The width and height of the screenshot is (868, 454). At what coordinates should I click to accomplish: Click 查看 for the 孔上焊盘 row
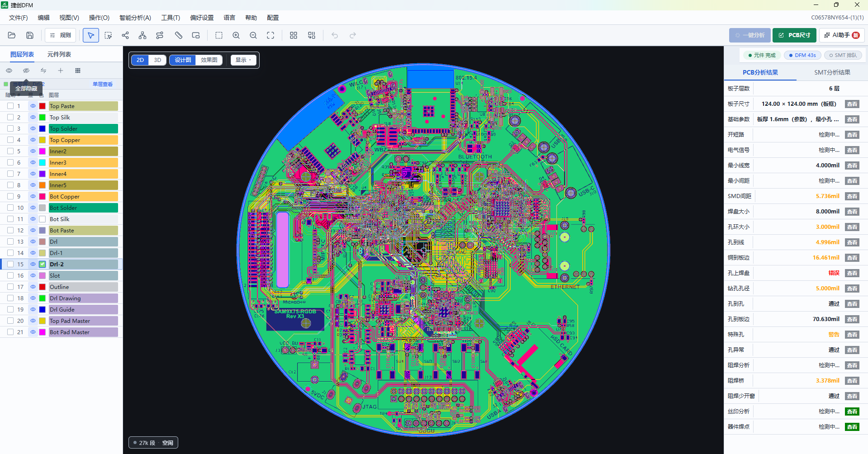click(x=852, y=273)
